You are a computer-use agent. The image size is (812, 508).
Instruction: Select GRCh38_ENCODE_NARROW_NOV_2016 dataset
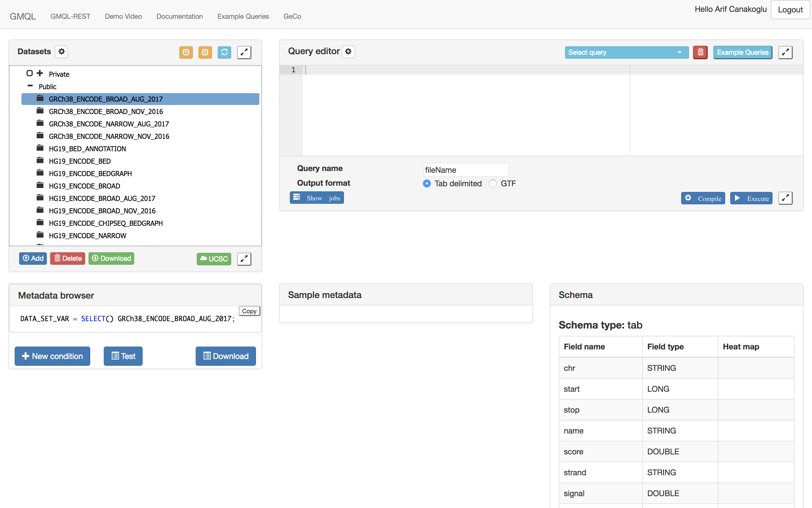tap(109, 136)
